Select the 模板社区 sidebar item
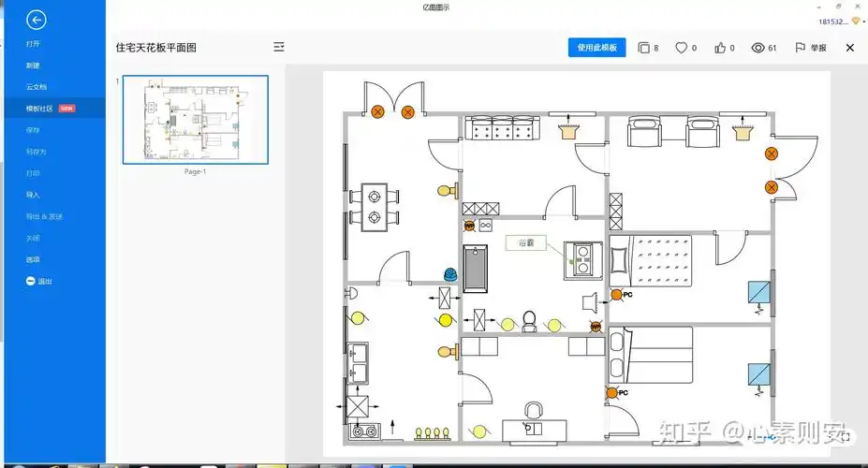 tap(39, 109)
